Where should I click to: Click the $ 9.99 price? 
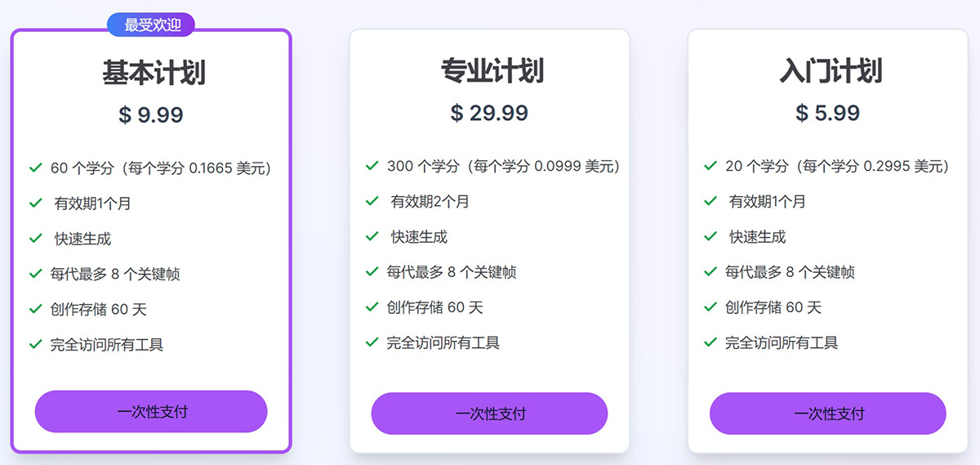click(151, 115)
